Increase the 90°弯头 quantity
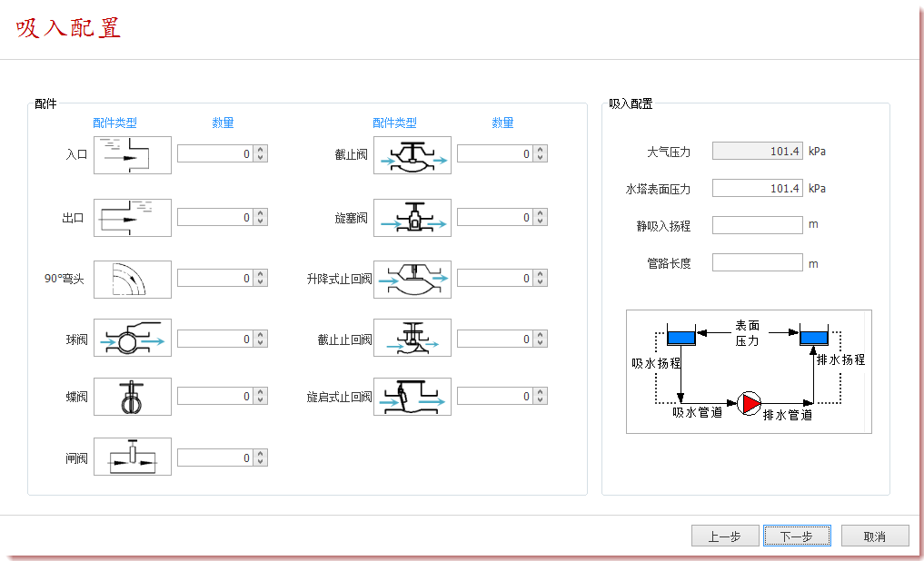The width and height of the screenshot is (924, 561). tap(261, 274)
